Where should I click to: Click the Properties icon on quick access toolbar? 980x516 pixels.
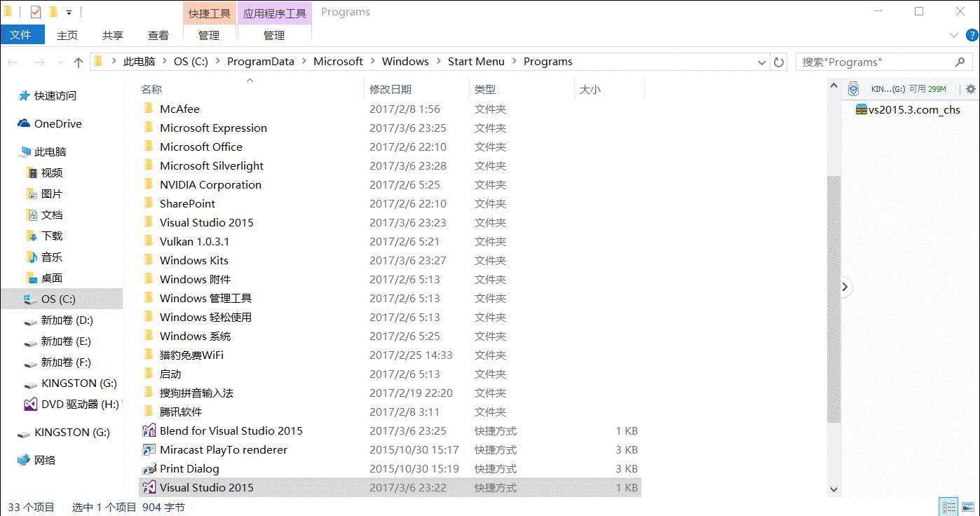(x=36, y=12)
